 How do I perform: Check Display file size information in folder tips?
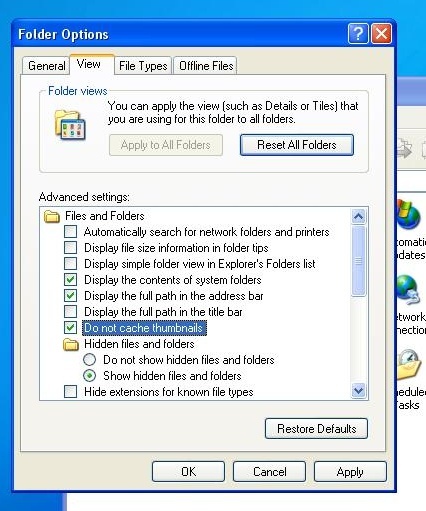pos(70,248)
